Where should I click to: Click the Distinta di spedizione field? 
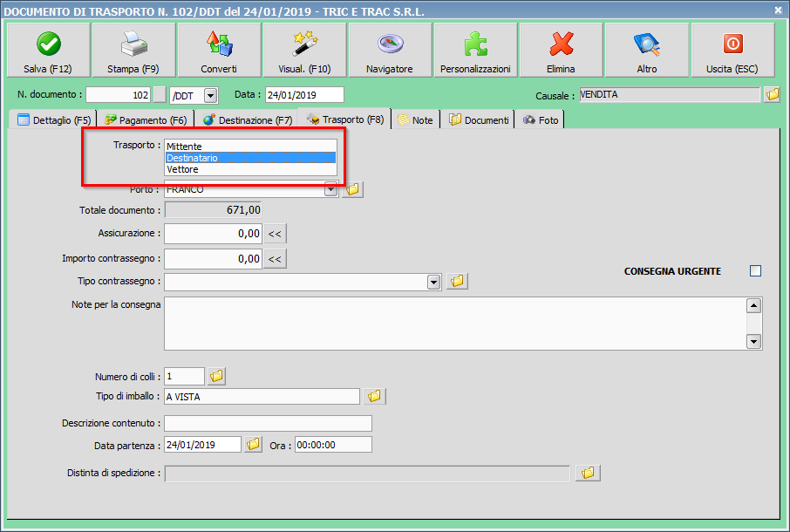coord(367,474)
